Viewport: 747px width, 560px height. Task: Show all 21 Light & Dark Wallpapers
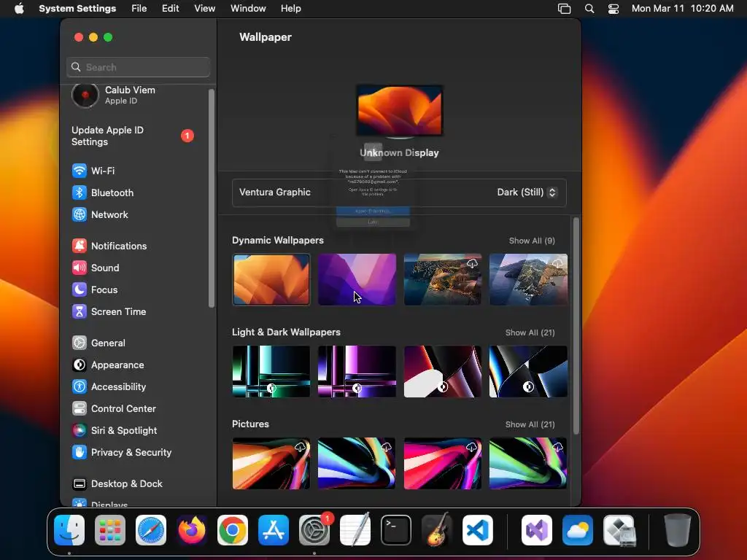coord(530,332)
